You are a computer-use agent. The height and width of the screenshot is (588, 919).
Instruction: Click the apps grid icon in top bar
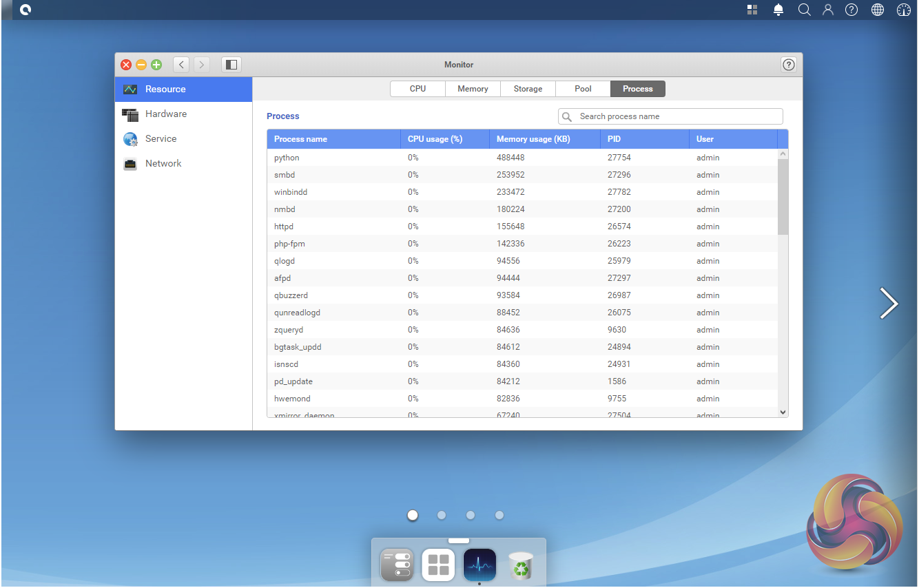[x=752, y=10]
